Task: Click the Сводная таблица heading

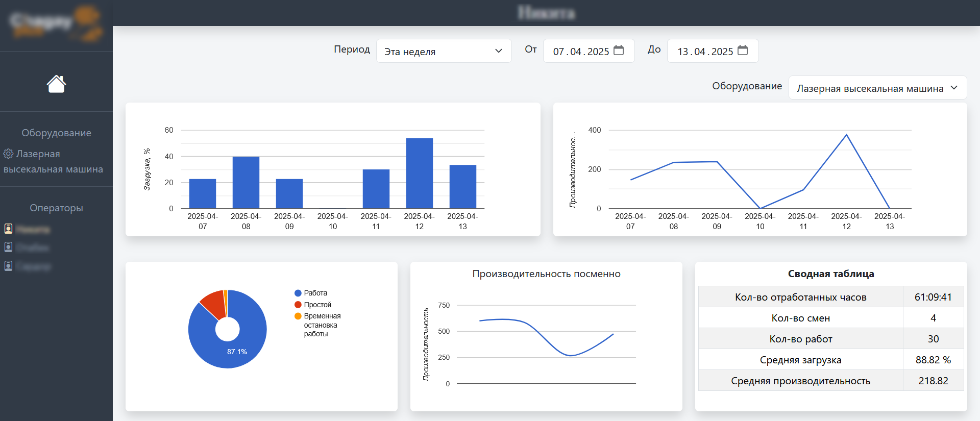Action: point(831,274)
